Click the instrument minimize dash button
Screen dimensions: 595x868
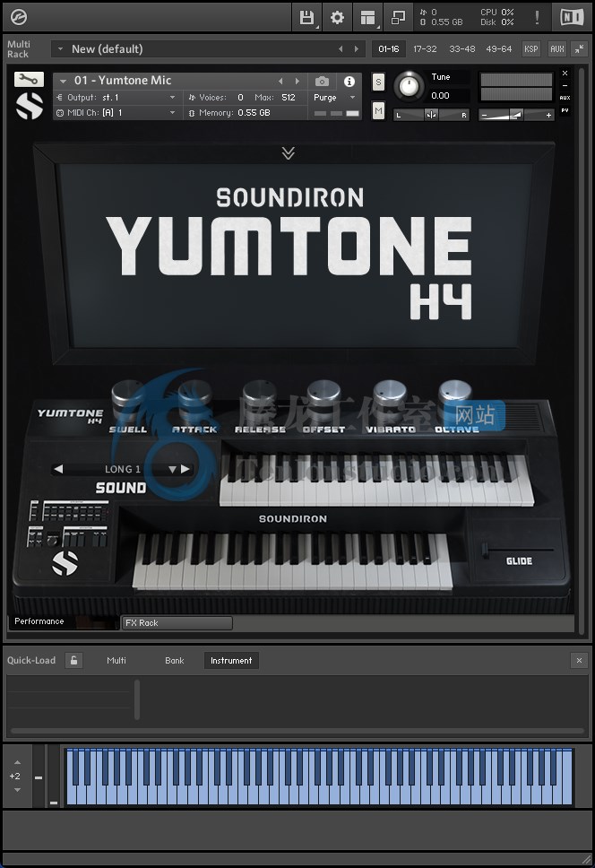(x=565, y=86)
